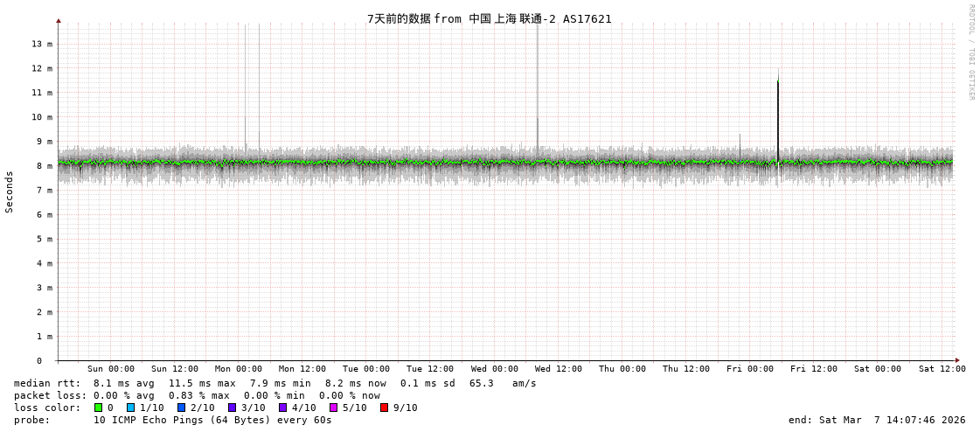Viewport: 980px width, 432px height.
Task: Click the light blue 1/10 loss swatch
Action: [x=131, y=408]
